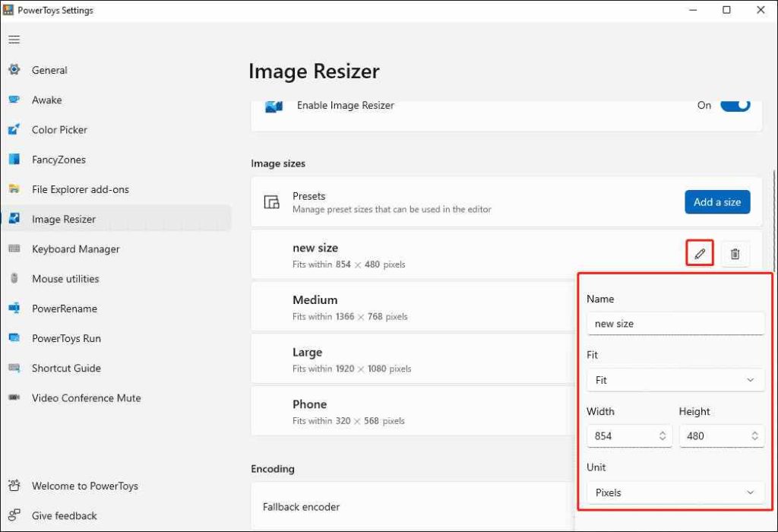Click the Awake coffee cup icon
Viewport: 778px width, 532px height.
tap(14, 100)
